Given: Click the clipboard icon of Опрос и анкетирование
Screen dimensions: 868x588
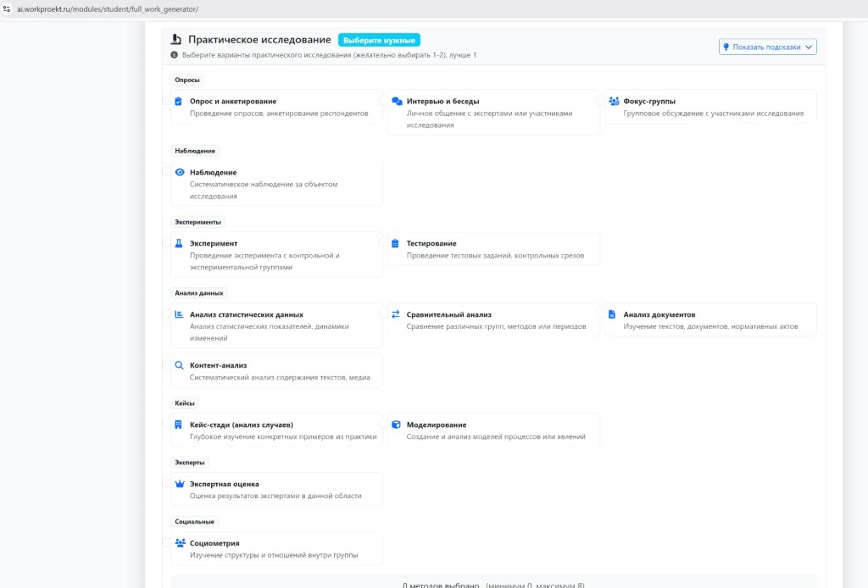Looking at the screenshot, I should [x=178, y=101].
